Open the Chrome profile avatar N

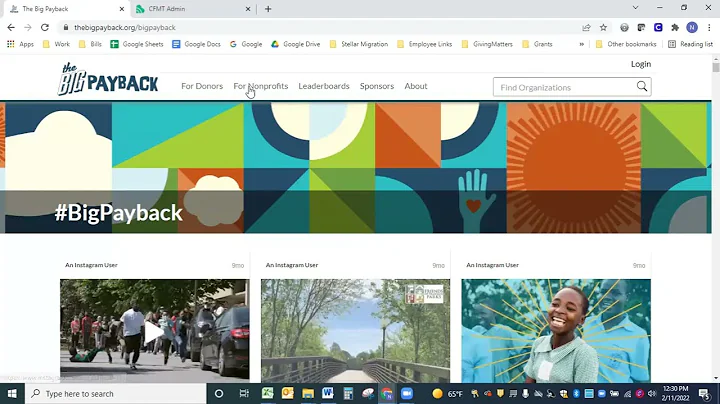pos(692,28)
